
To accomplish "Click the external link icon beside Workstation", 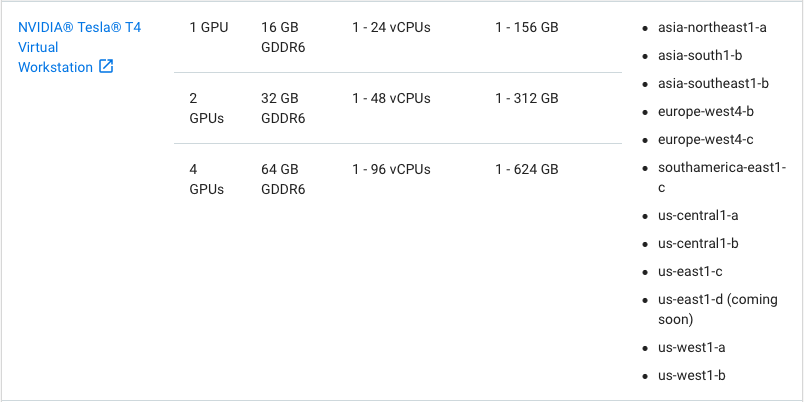I will pyautogui.click(x=106, y=66).
